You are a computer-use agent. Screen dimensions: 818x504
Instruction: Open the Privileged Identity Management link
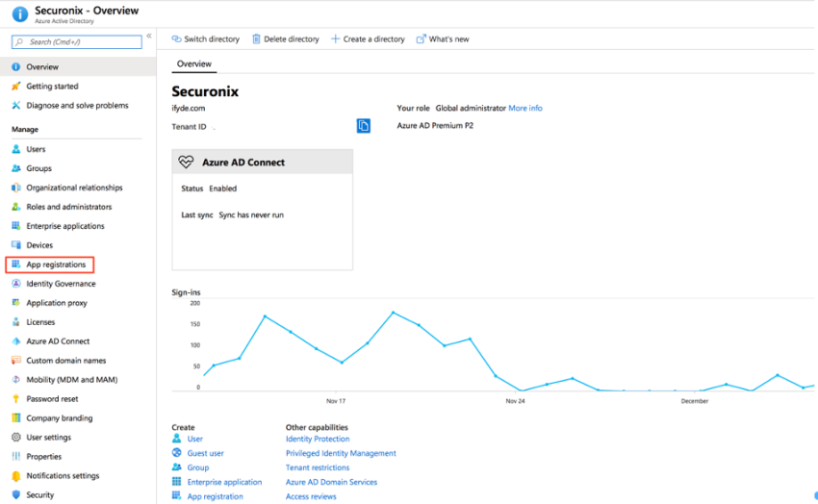click(341, 453)
